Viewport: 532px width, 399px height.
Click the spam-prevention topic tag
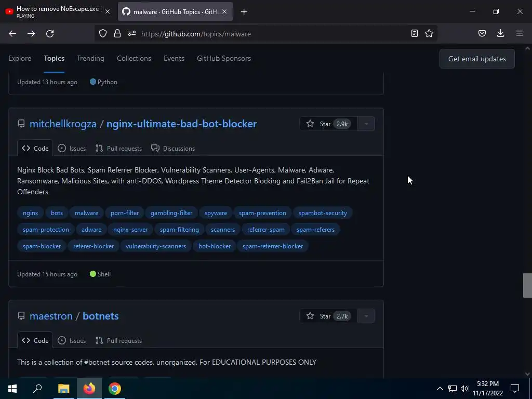coord(262,213)
